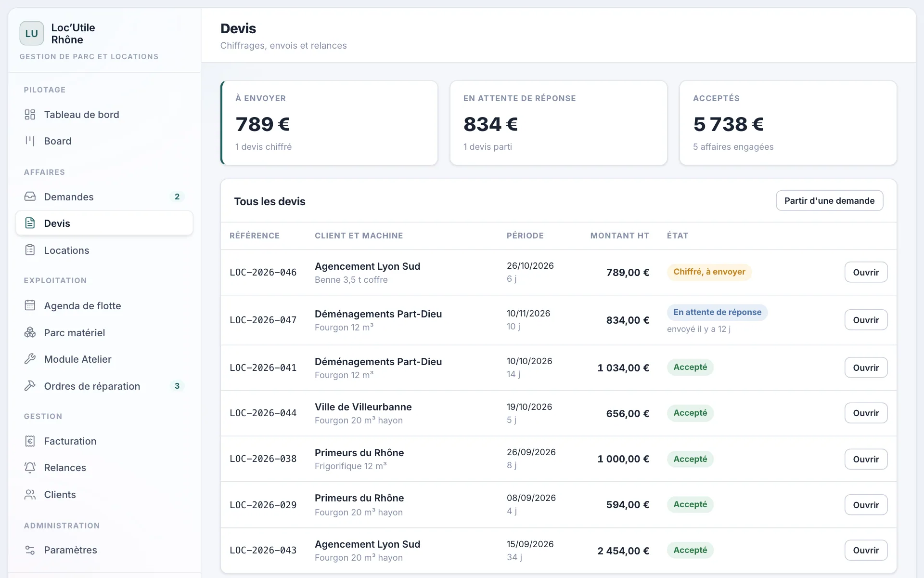The image size is (924, 578).
Task: Click the Board kanban icon
Action: coord(30,141)
